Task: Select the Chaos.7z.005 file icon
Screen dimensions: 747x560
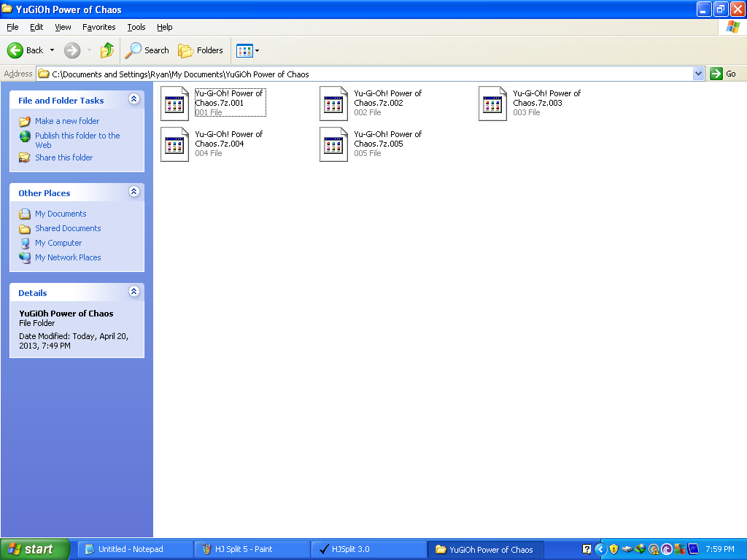Action: point(333,144)
